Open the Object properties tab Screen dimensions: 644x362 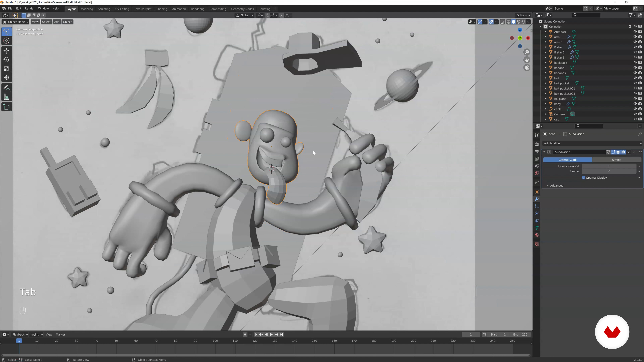pos(536,192)
